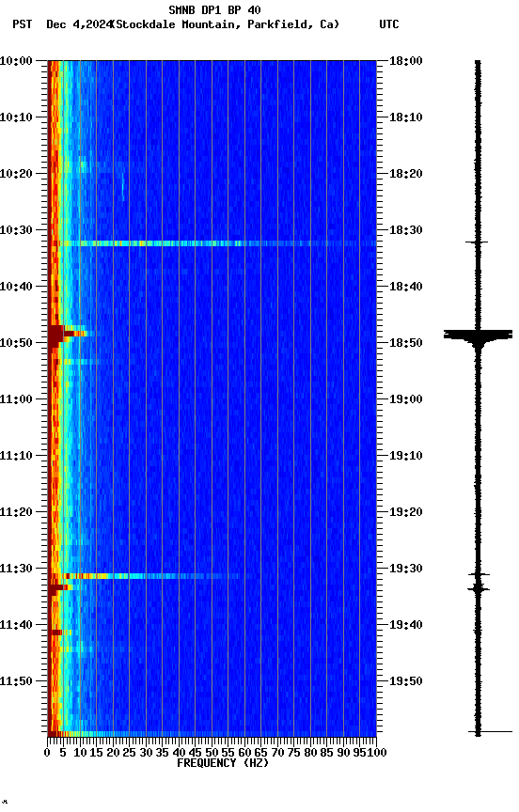Click the PST time label '11:50'
519x812 pixels.
click(16, 682)
